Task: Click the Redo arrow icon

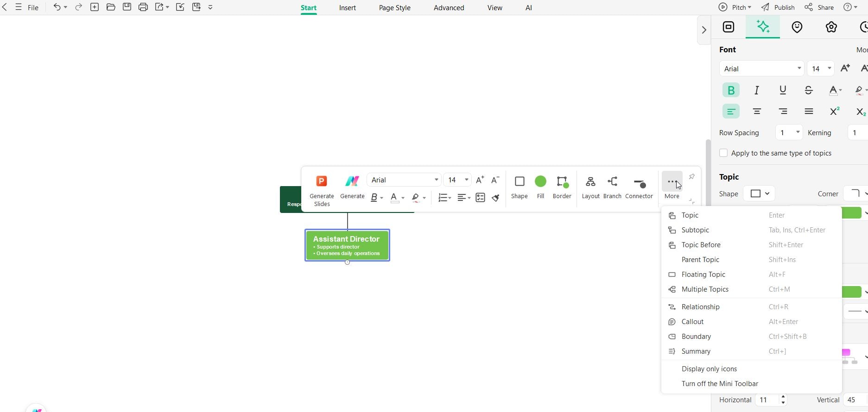Action: coord(79,7)
